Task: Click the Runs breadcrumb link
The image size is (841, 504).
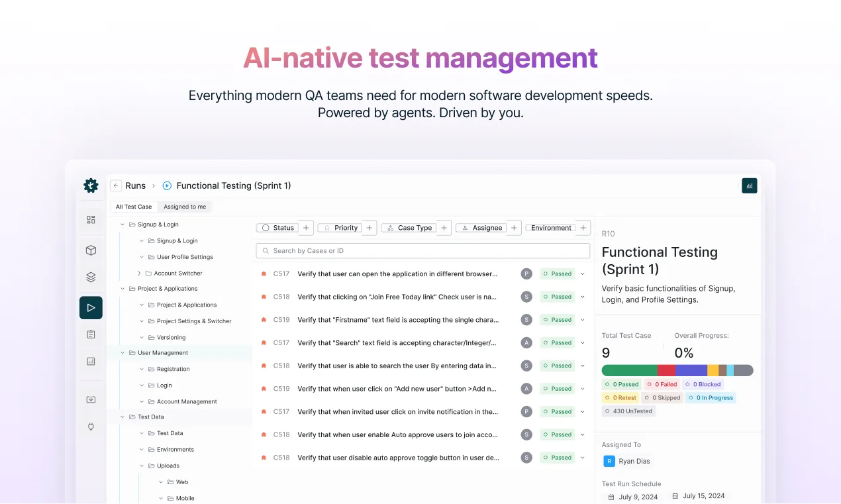Action: point(136,186)
